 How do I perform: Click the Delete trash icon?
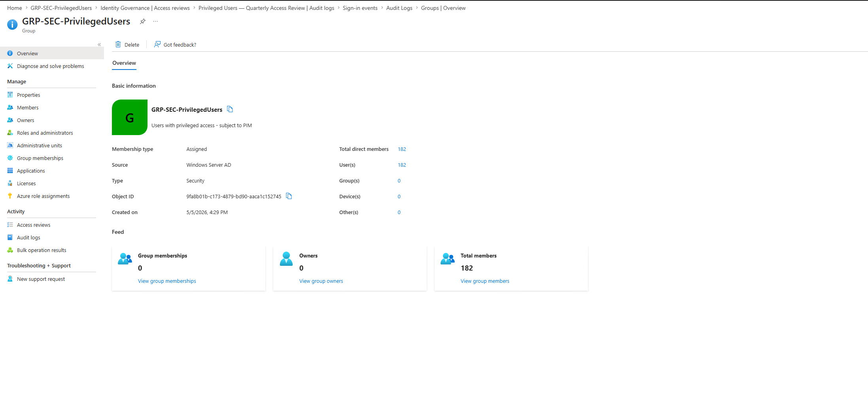click(x=118, y=44)
